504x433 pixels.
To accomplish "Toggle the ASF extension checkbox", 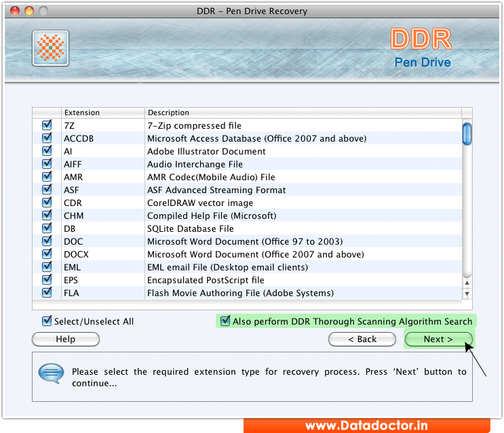I will tap(47, 189).
